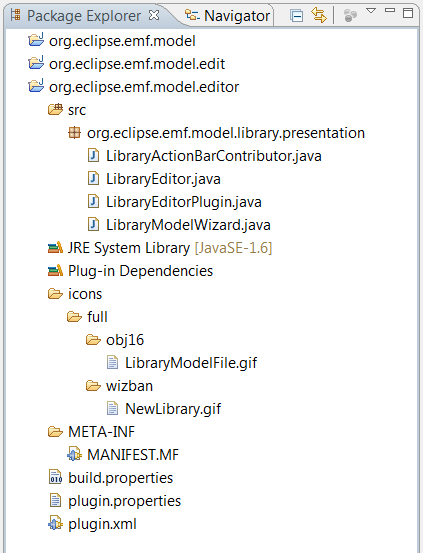This screenshot has width=423, height=553.
Task: Click the LibraryModelWizard.java file icon
Action: click(93, 225)
